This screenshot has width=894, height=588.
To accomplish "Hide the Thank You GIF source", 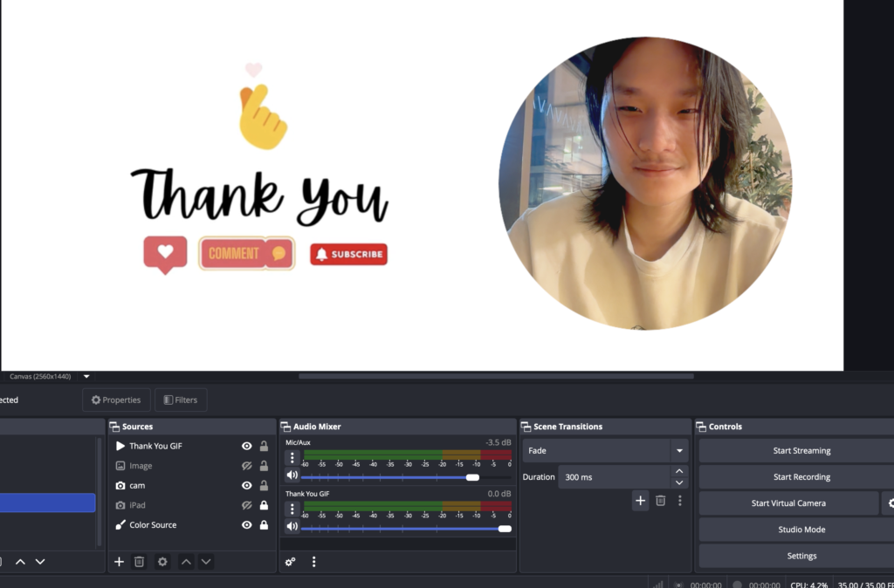I will coord(247,446).
